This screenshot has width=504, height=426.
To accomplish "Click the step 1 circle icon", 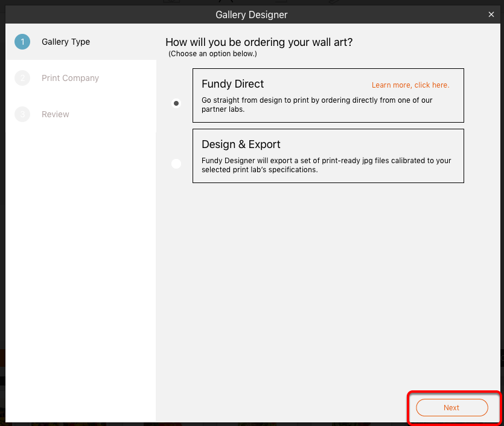I will [22, 42].
